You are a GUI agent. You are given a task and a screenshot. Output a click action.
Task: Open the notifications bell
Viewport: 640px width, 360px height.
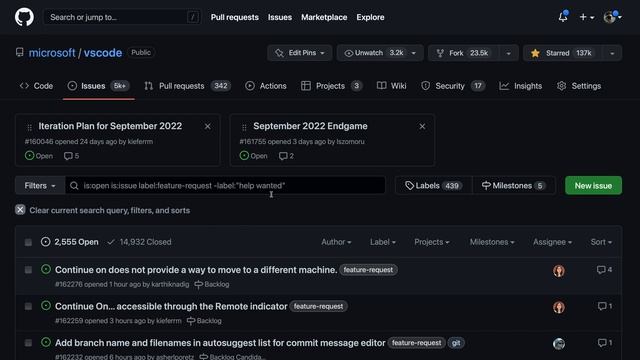coord(563,17)
